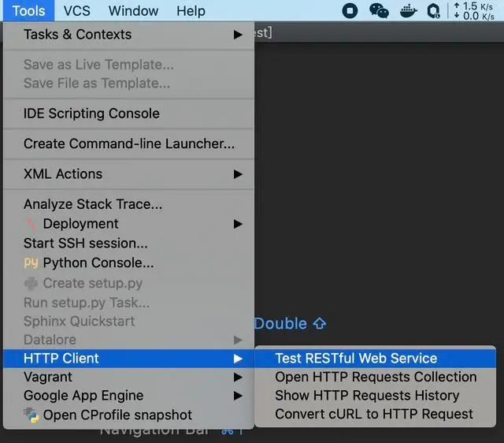Select Save as Live Template...
Image resolution: width=504 pixels, height=443 pixels.
[128, 65]
